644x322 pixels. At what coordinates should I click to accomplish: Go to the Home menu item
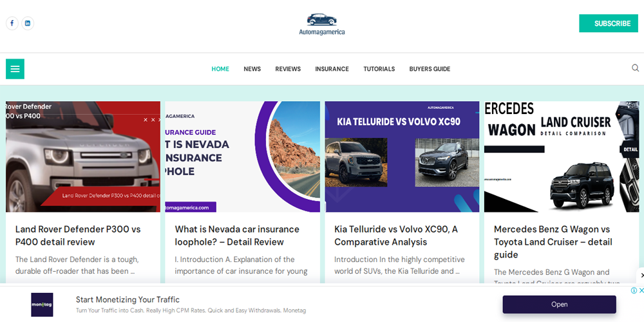[x=220, y=69]
